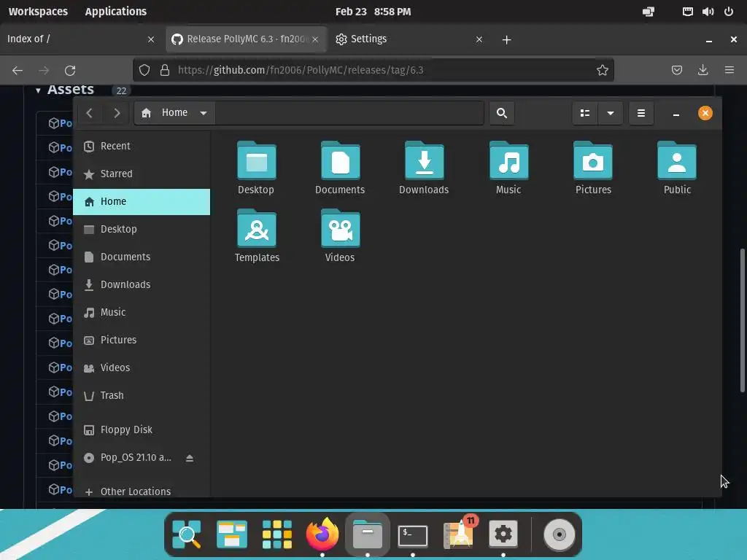Viewport: 747px width, 560px height.
Task: Close the Index of / tab
Action: pyautogui.click(x=151, y=39)
